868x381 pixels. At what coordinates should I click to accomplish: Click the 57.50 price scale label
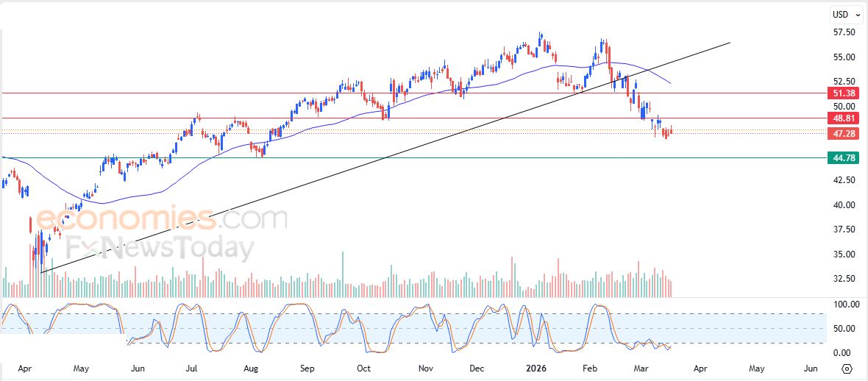(844, 32)
